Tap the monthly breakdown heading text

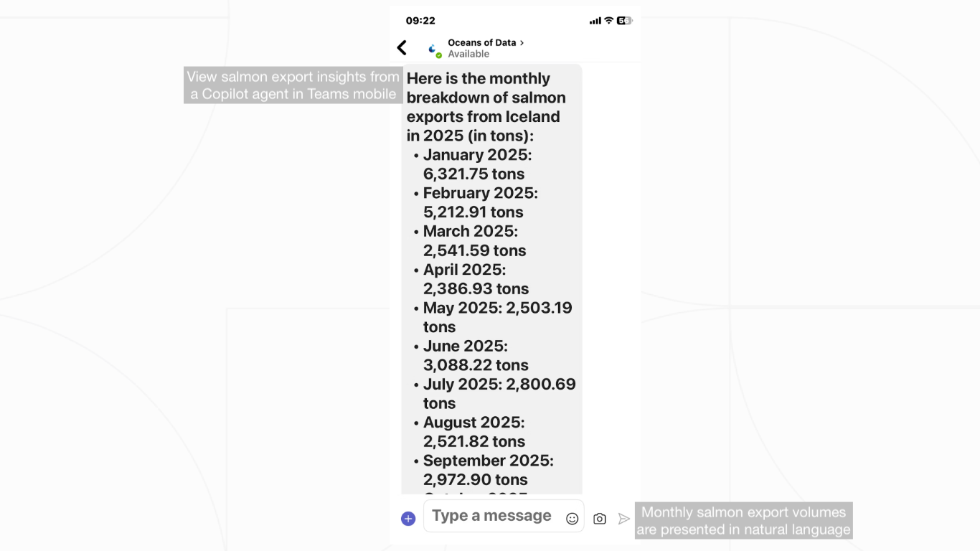tap(486, 107)
